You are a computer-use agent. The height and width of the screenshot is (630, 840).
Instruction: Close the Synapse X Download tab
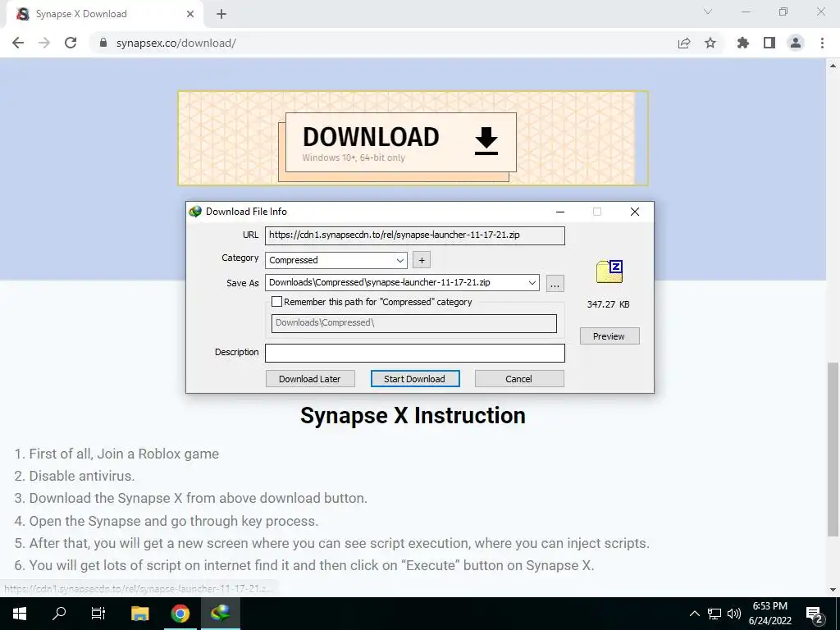click(x=190, y=14)
